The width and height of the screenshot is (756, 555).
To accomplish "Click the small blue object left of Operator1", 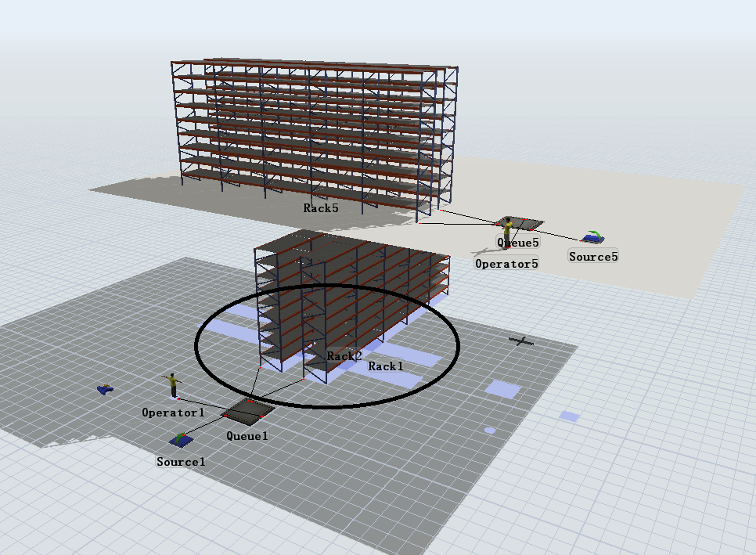I will tap(106, 388).
